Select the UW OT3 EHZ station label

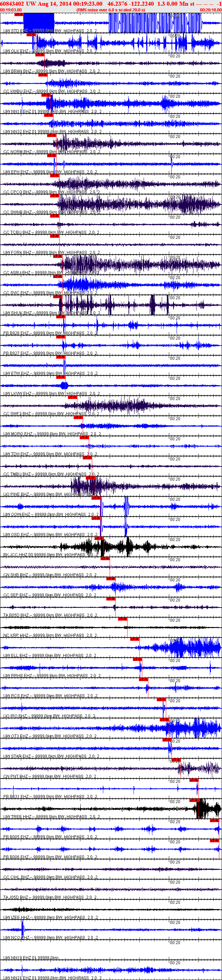coord(50,737)
